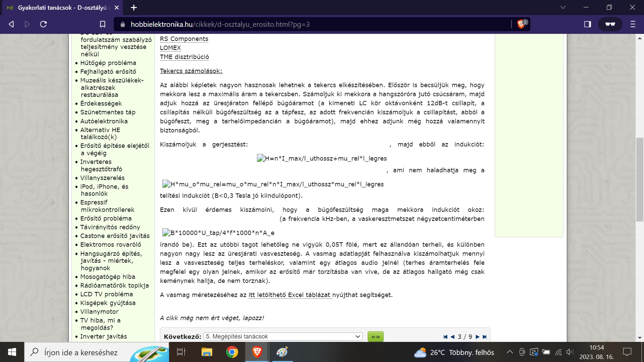Open the letölthető Excel táblázat link

point(290,295)
